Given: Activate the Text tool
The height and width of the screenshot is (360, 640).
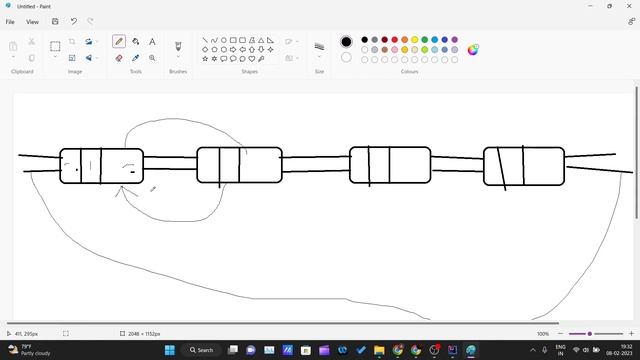Looking at the screenshot, I should tap(152, 41).
